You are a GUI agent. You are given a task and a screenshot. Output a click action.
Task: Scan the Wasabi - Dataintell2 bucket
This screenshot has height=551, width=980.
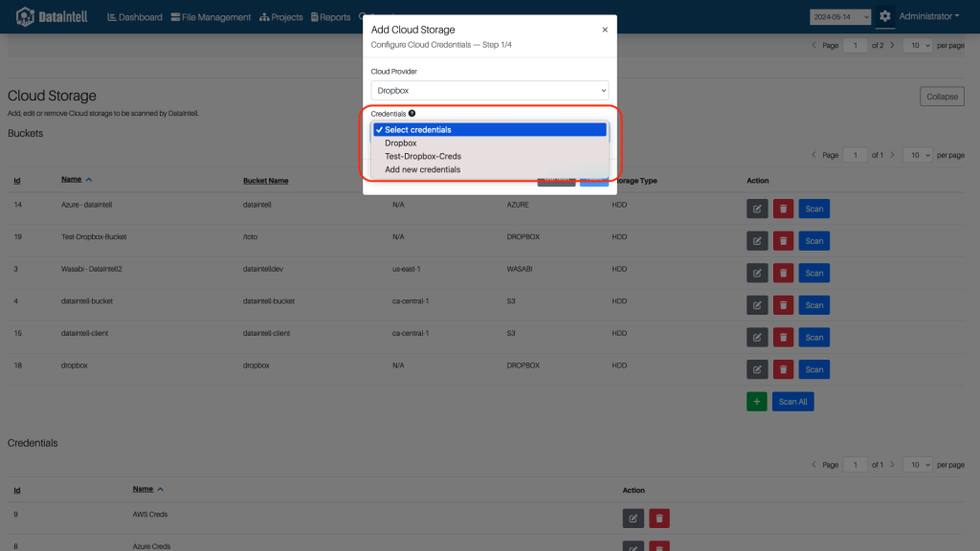pyautogui.click(x=813, y=273)
